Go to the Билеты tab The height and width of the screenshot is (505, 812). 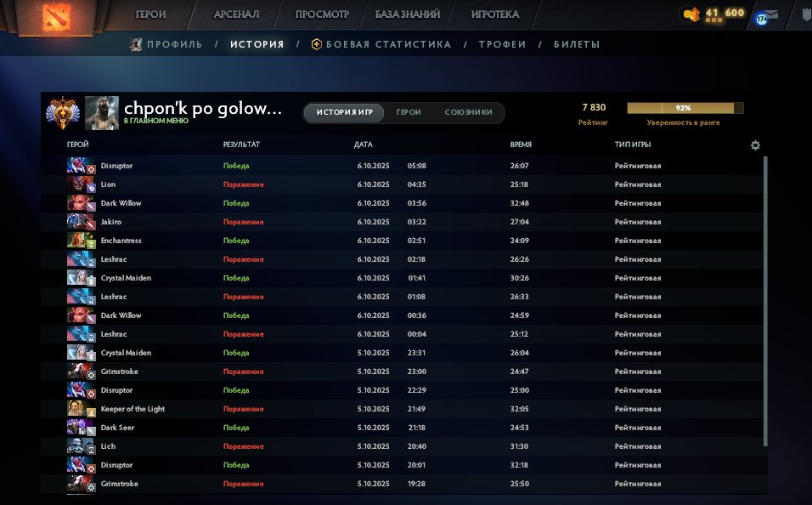pyautogui.click(x=577, y=44)
